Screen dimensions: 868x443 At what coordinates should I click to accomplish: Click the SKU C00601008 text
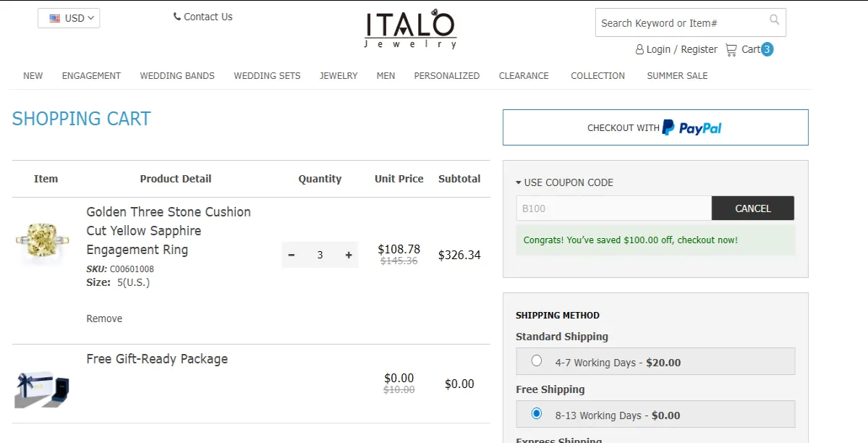[120, 269]
